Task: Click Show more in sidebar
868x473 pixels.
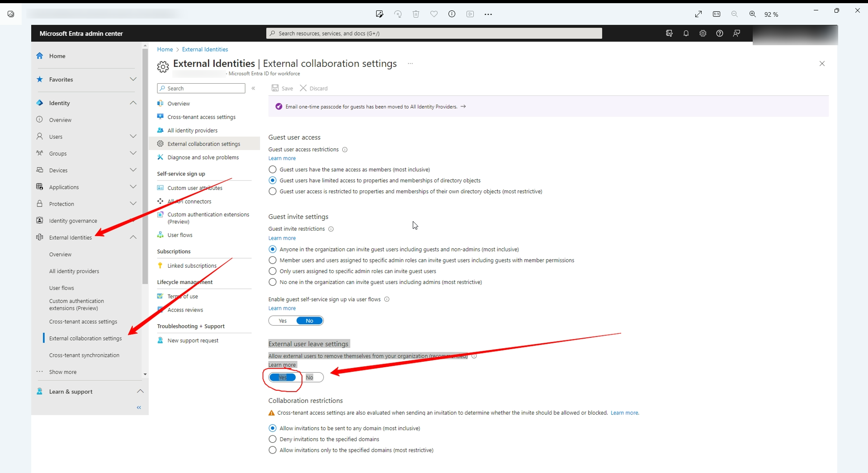Action: click(63, 372)
